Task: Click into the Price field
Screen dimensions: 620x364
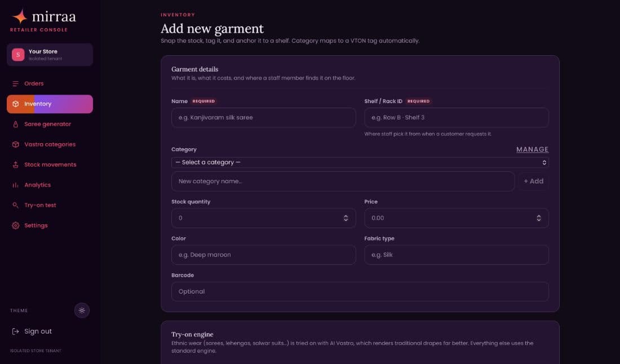Action: (x=457, y=218)
